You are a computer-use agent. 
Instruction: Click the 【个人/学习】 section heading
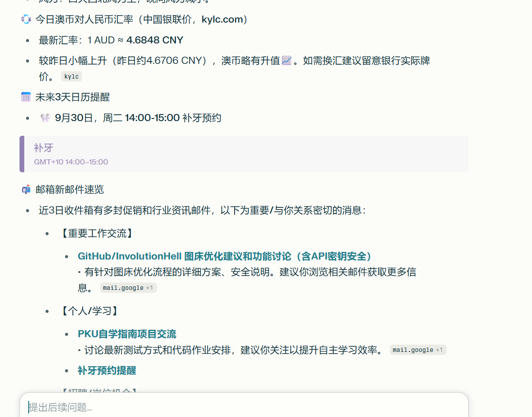click(88, 311)
